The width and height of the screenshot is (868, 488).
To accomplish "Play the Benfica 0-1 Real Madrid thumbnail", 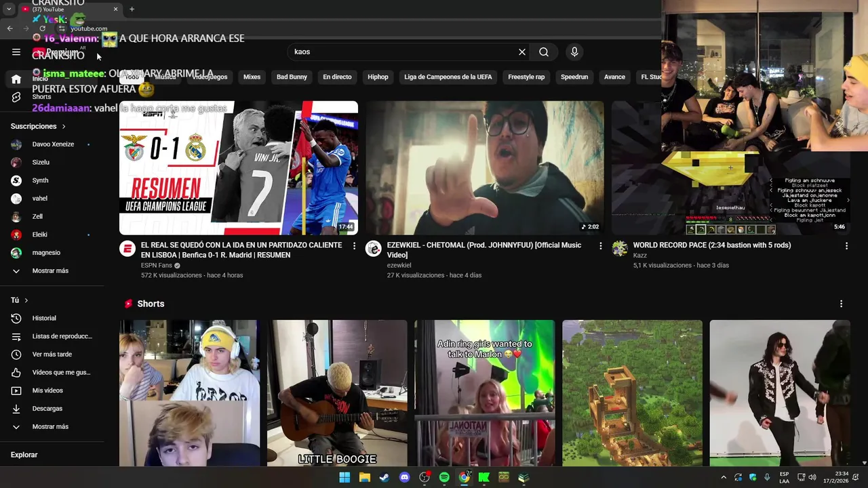I will pos(239,168).
